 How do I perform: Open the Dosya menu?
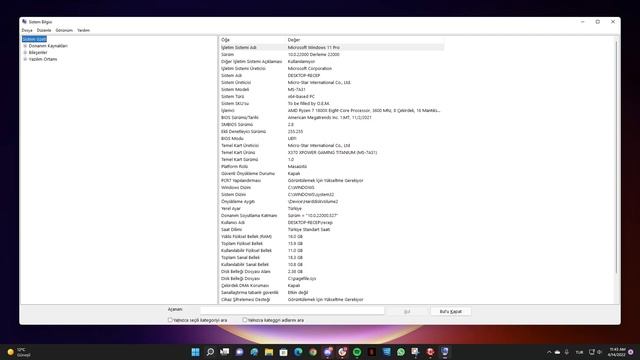pos(27,30)
